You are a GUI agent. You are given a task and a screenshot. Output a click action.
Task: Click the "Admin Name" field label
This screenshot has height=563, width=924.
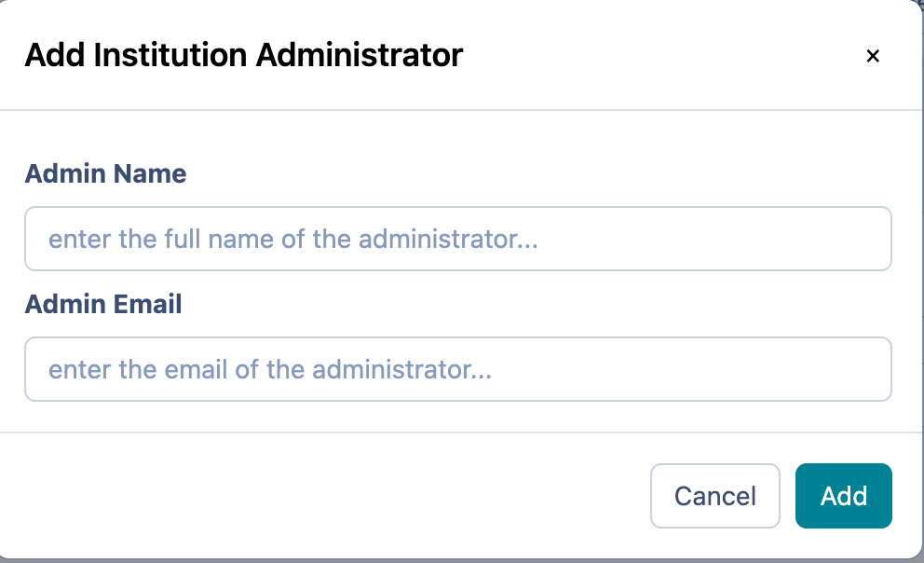[x=105, y=173]
